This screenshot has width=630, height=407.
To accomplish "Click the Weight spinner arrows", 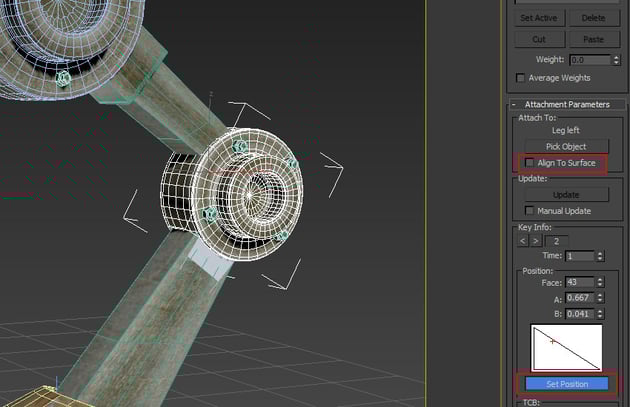I will [616, 60].
